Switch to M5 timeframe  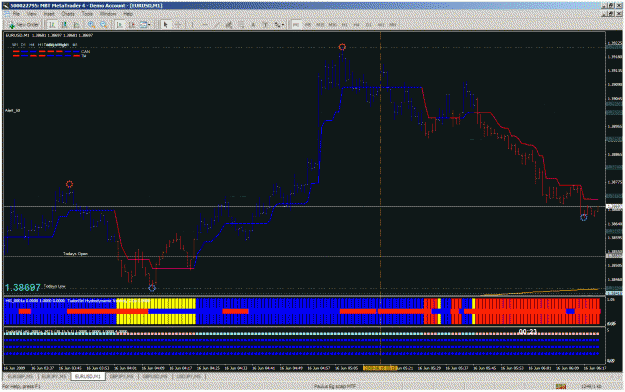[x=308, y=25]
